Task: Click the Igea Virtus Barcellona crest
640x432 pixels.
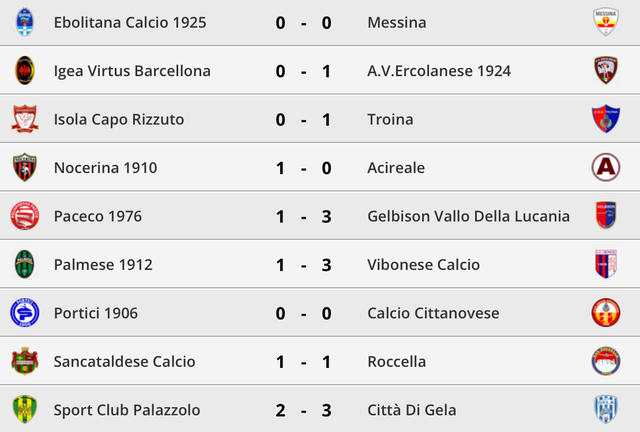Action: click(x=24, y=70)
